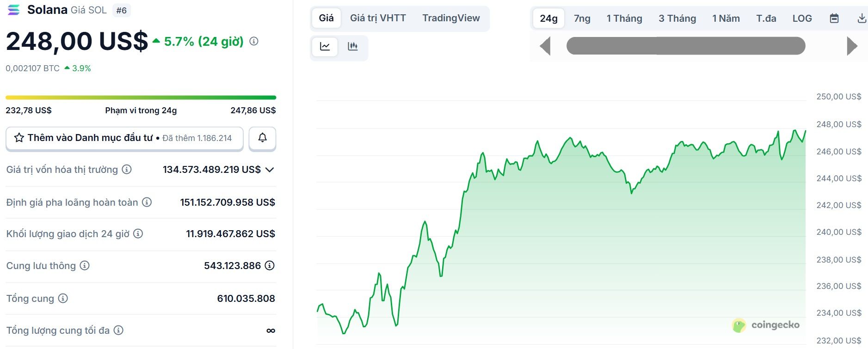Switch to the Giá trị VHTT tab
This screenshot has height=349, width=868.
click(x=378, y=18)
